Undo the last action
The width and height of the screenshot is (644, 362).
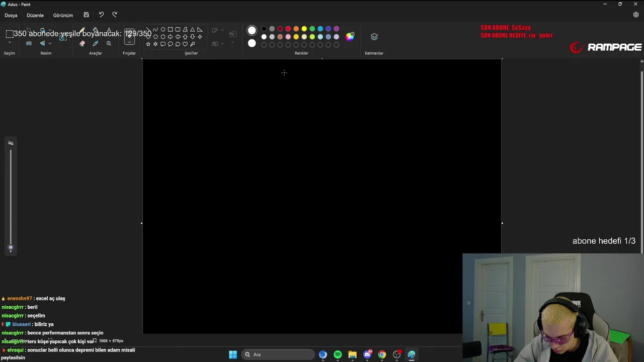point(101,15)
